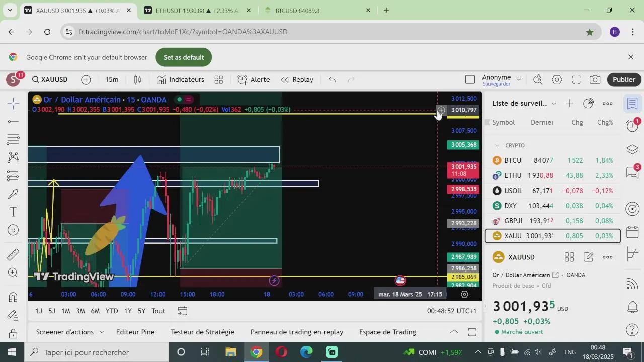
Task: Open the Fibonacci retracement tools
Action: [14, 139]
